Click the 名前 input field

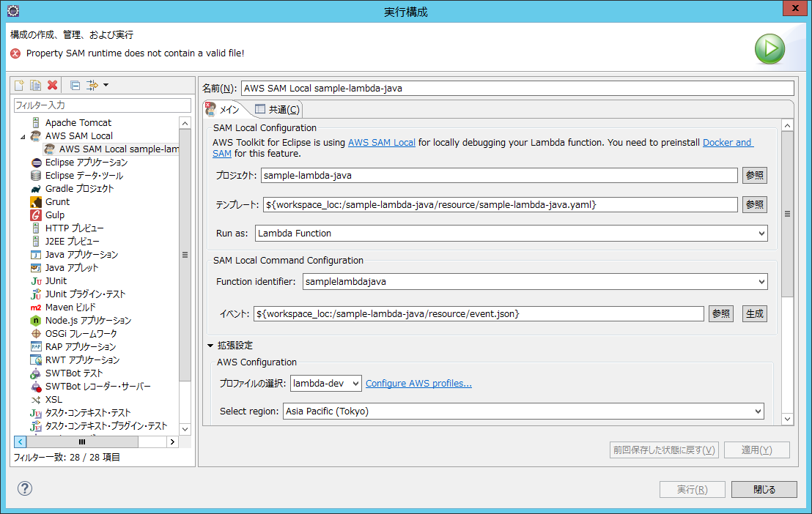tap(517, 89)
